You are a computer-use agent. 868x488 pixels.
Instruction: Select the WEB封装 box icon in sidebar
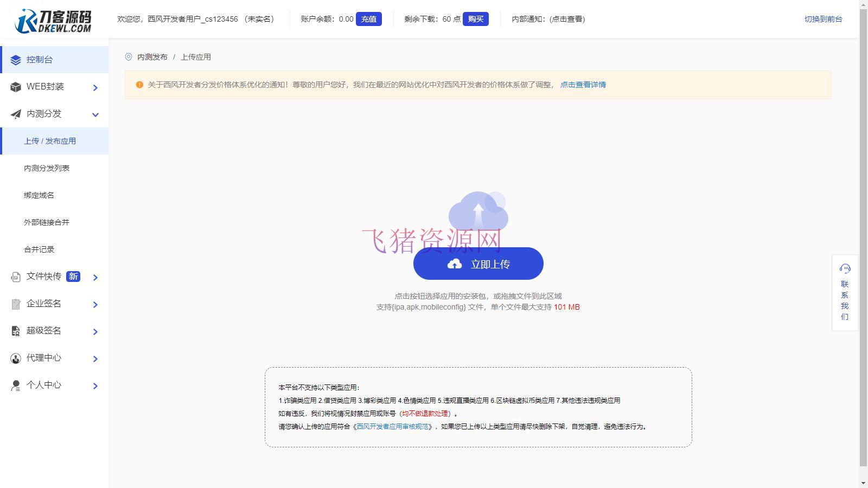tap(16, 87)
